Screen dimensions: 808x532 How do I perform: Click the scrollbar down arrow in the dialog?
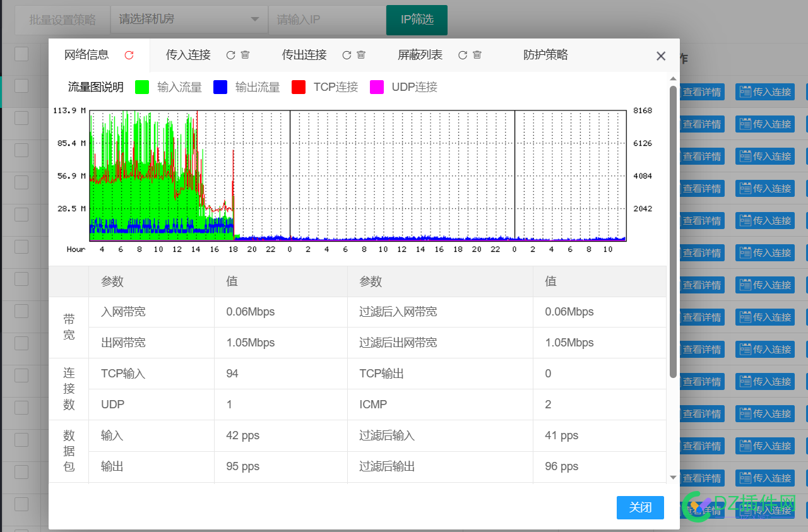pyautogui.click(x=673, y=478)
